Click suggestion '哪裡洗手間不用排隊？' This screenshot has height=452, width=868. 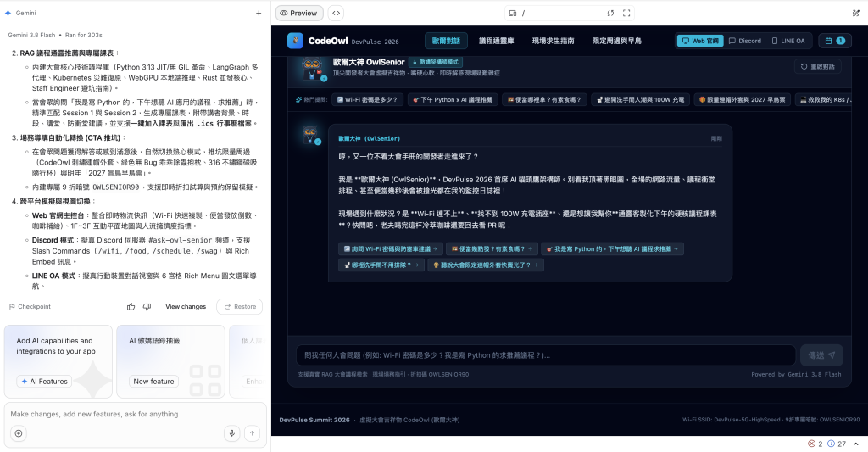[381, 265]
